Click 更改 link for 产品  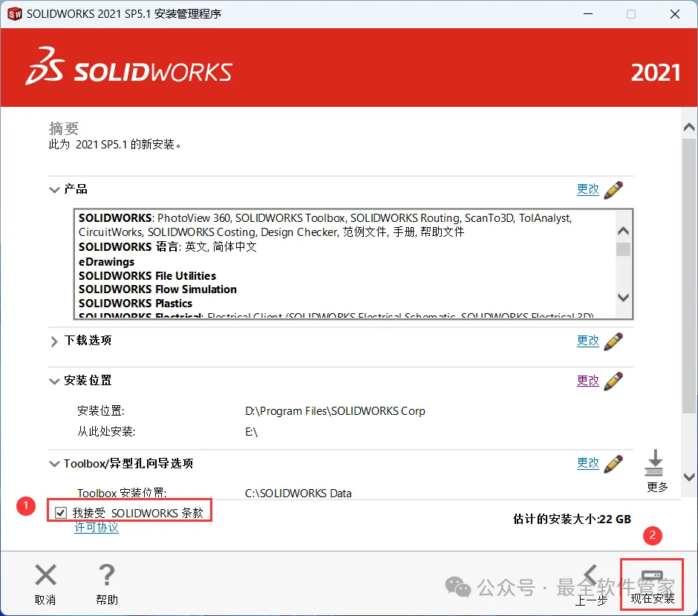587,189
